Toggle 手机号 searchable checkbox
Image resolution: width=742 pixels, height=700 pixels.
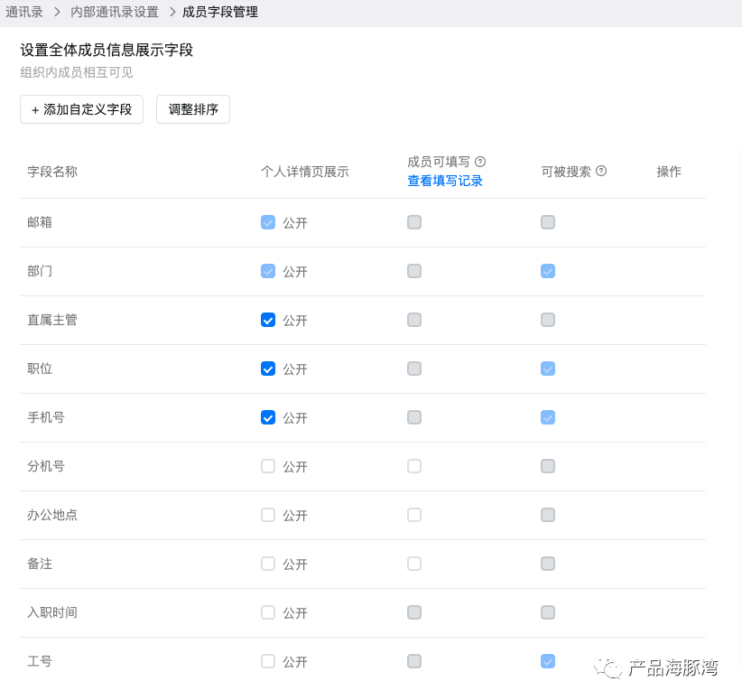pyautogui.click(x=548, y=417)
